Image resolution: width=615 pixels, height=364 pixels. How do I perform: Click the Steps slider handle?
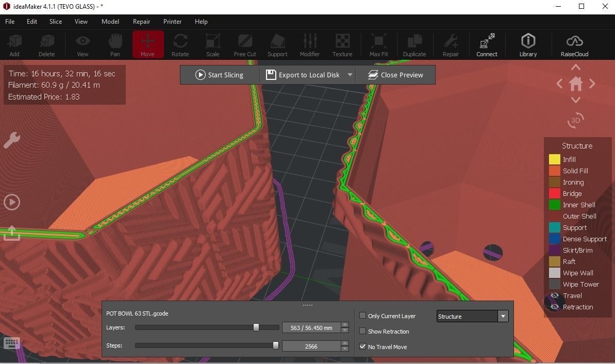[276, 345]
